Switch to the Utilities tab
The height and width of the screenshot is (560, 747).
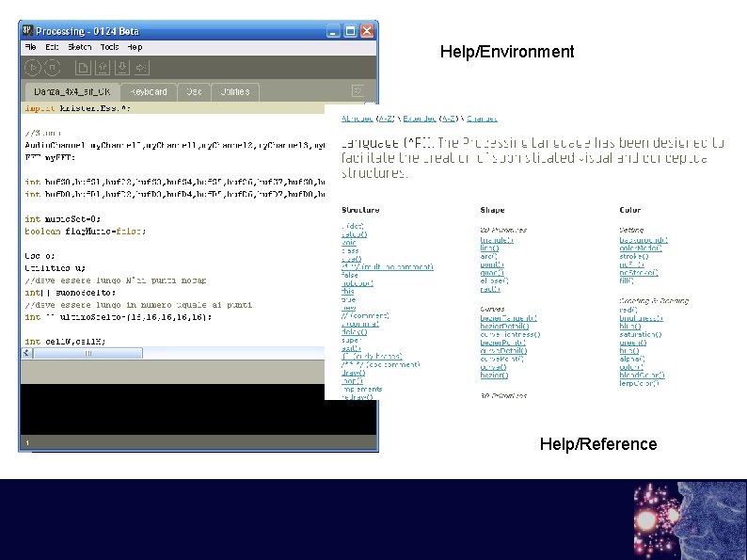coord(235,91)
